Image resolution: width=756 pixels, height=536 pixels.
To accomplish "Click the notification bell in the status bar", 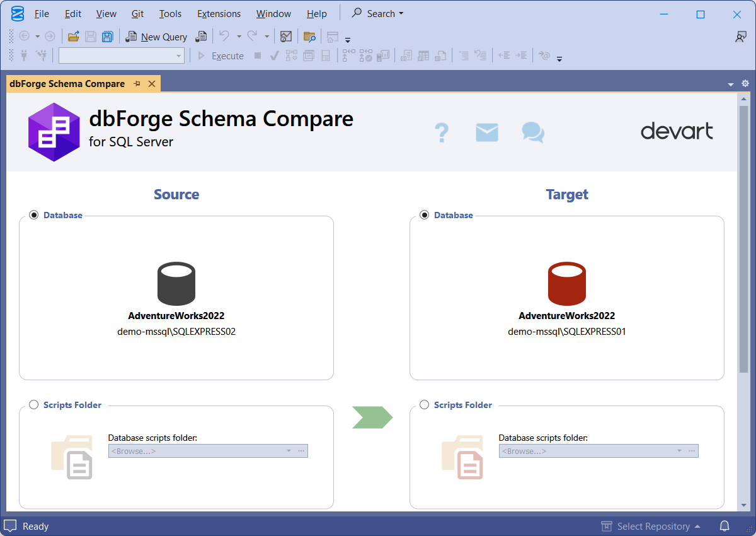I will pos(724,526).
